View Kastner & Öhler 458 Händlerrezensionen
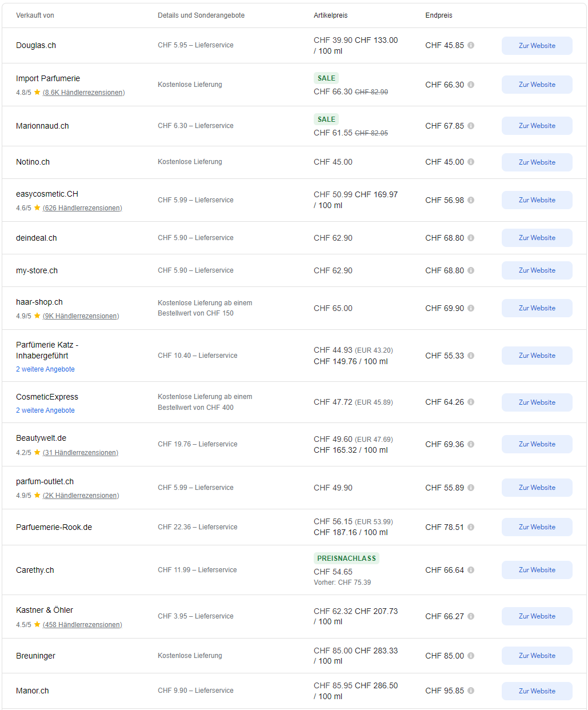Viewport: 588px width, 710px height. click(82, 625)
